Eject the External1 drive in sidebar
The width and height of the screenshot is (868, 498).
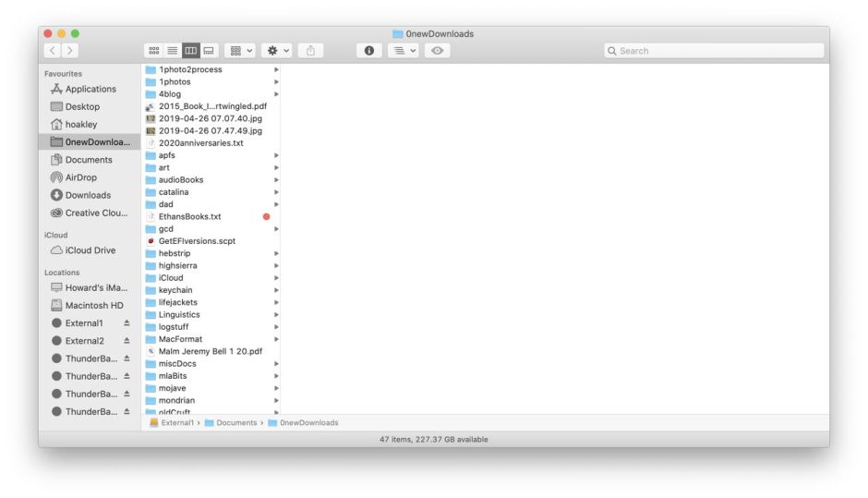pyautogui.click(x=127, y=323)
